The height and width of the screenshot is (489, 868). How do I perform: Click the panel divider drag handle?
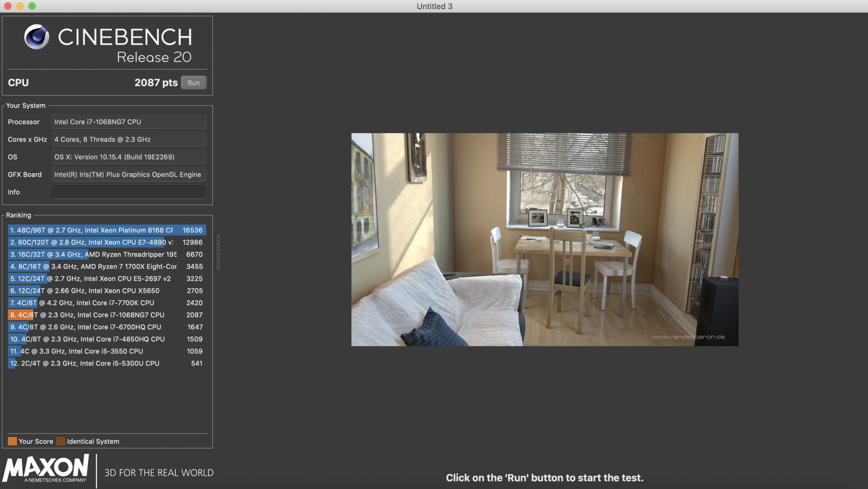pyautogui.click(x=218, y=252)
